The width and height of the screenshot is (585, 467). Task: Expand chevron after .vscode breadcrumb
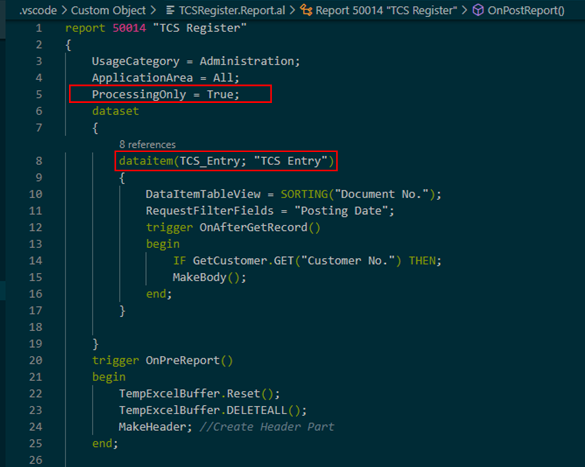64,10
